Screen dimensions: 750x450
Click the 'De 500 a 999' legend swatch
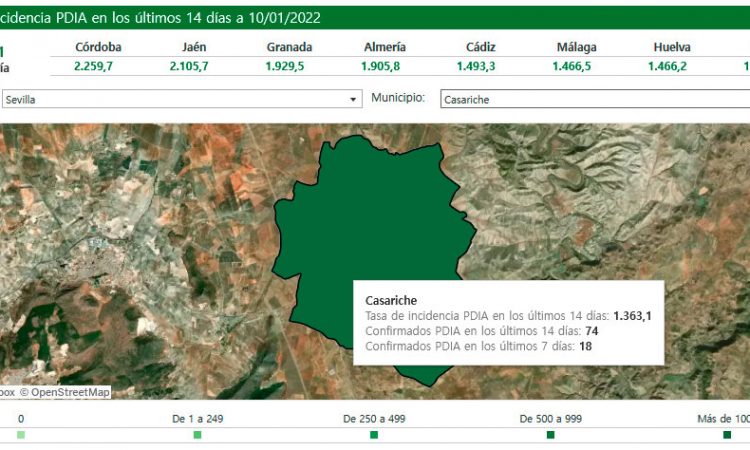(550, 435)
